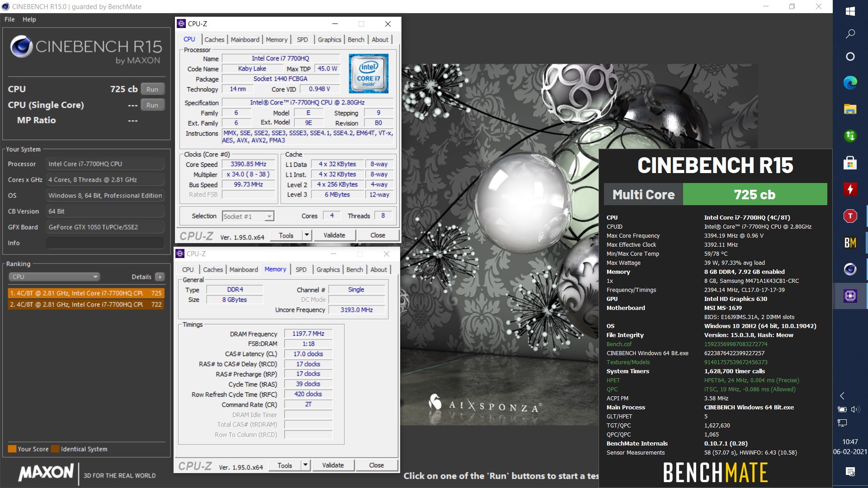The width and height of the screenshot is (868, 488).
Task: Run the CPU Single Core benchmark
Action: click(x=152, y=105)
